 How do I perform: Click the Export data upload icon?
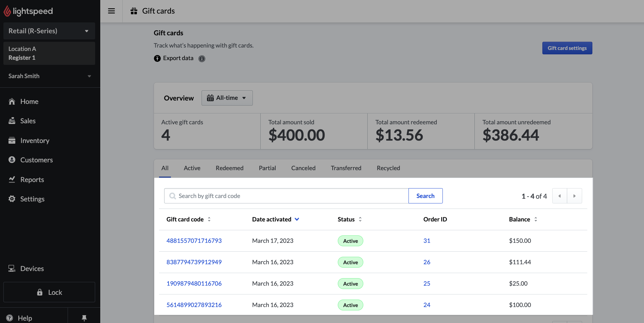pyautogui.click(x=157, y=58)
